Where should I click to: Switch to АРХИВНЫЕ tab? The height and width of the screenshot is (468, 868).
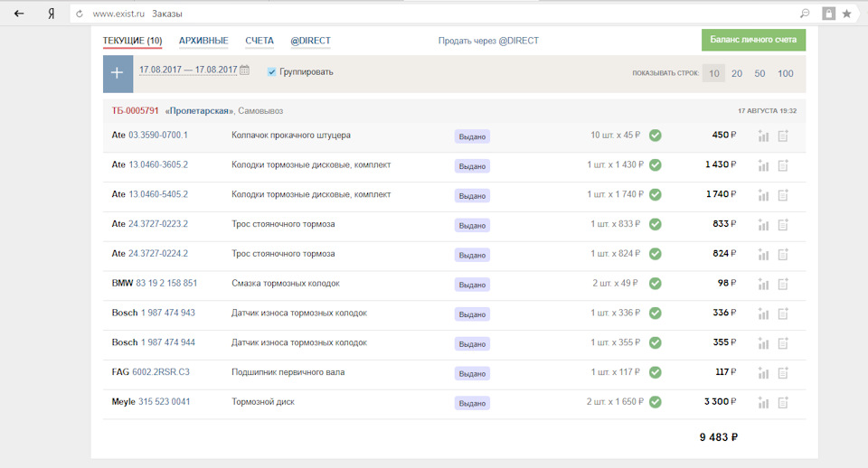203,41
